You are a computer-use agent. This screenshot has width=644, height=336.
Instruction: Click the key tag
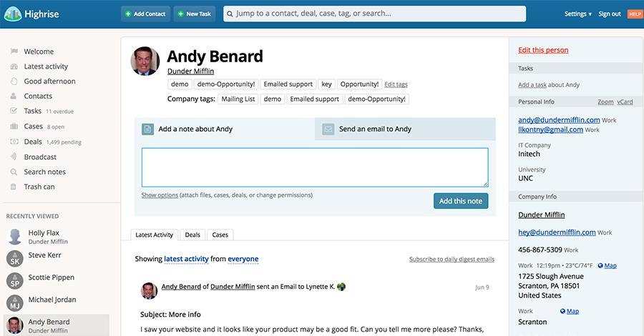326,84
